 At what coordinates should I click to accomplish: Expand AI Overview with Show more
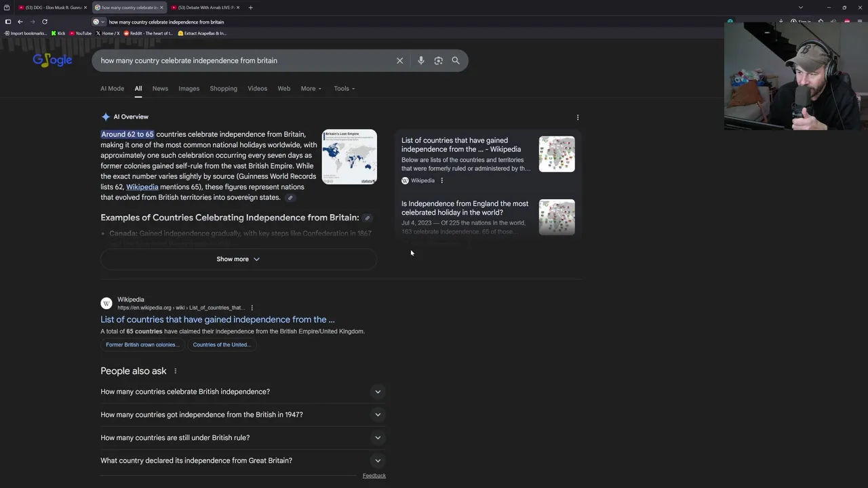(x=238, y=259)
